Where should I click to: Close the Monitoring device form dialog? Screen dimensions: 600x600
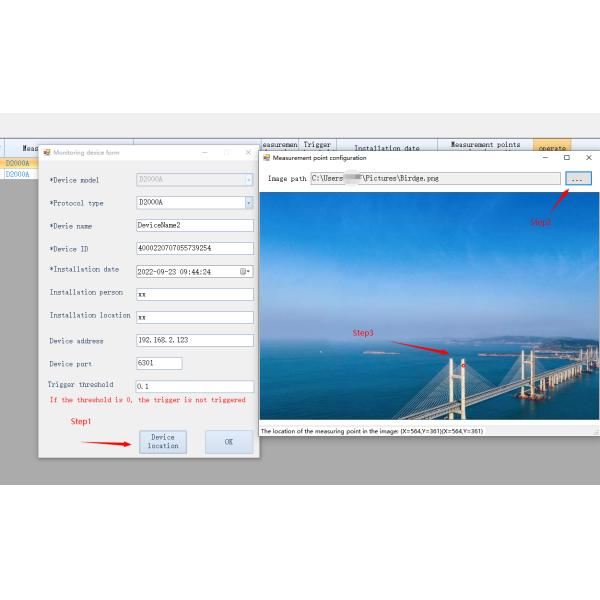[248, 152]
